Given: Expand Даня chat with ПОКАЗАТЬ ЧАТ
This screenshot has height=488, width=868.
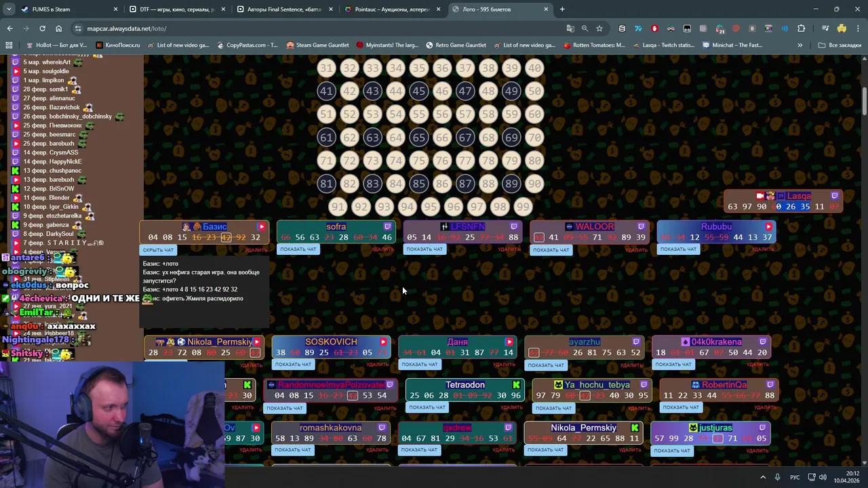Looking at the screenshot, I should click(420, 365).
